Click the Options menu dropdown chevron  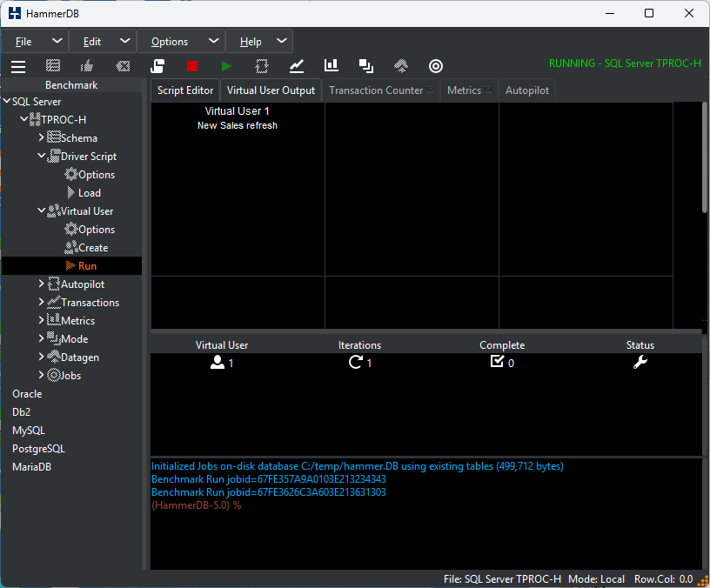[214, 41]
